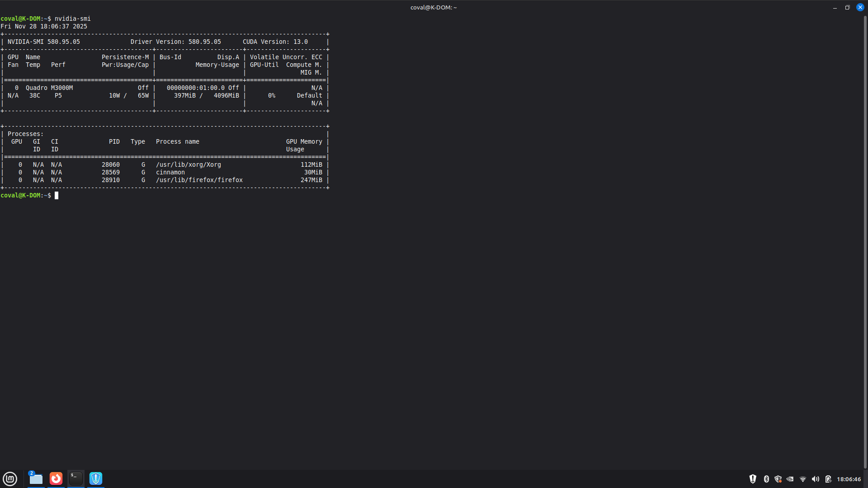Image resolution: width=868 pixels, height=488 pixels.
Task: Click the /usr/lib/firefox/firefox process line
Action: (x=199, y=180)
